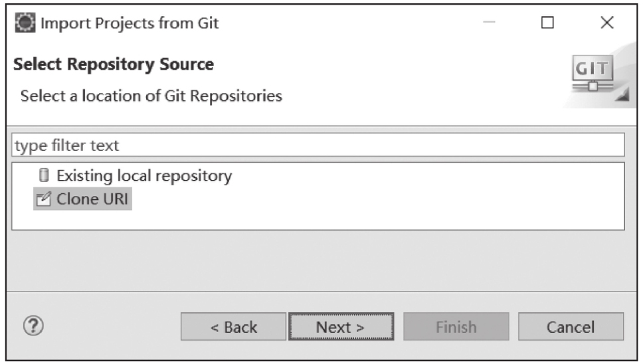Click the edit icon beside Clone URI
Screen dimensions: 643x364
43,199
